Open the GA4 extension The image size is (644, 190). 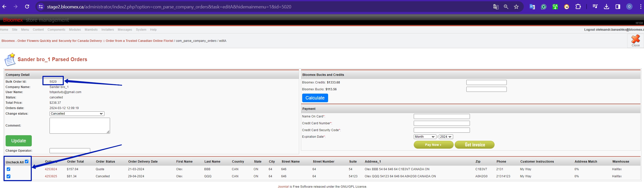[555, 7]
